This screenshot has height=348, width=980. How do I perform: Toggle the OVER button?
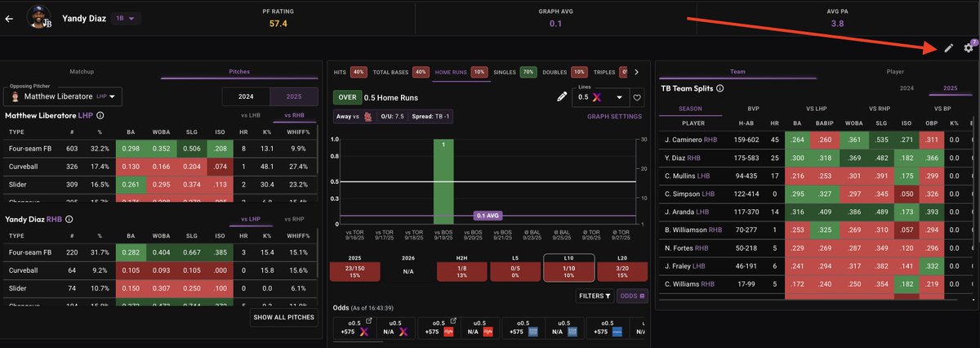[346, 96]
